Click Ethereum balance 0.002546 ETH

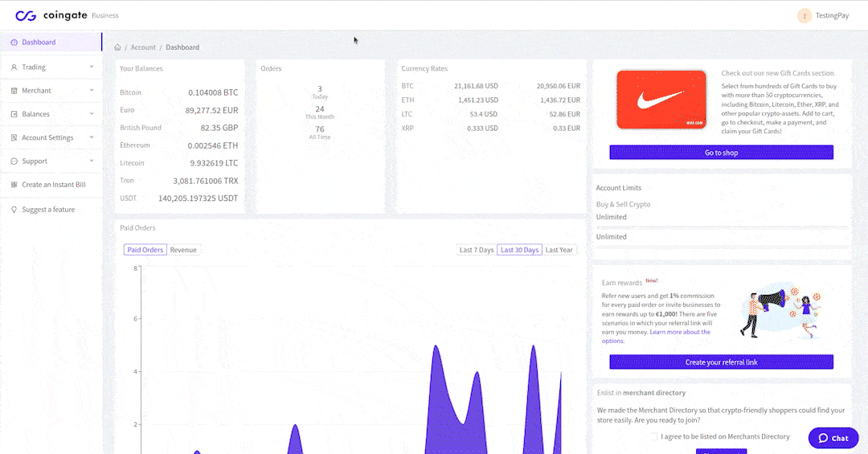click(212, 145)
